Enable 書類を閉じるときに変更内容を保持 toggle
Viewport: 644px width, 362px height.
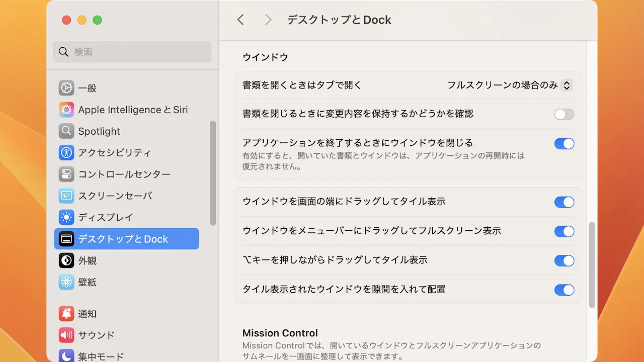click(x=564, y=114)
